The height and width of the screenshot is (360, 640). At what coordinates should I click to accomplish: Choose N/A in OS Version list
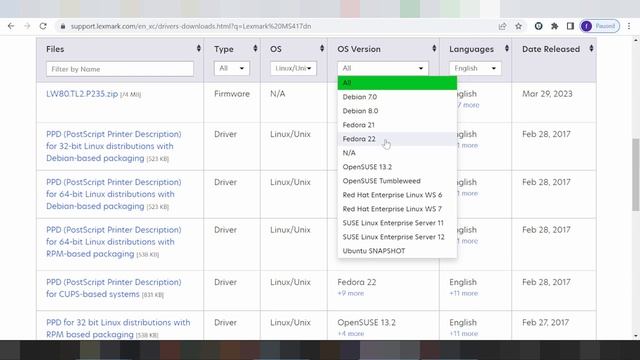397,153
